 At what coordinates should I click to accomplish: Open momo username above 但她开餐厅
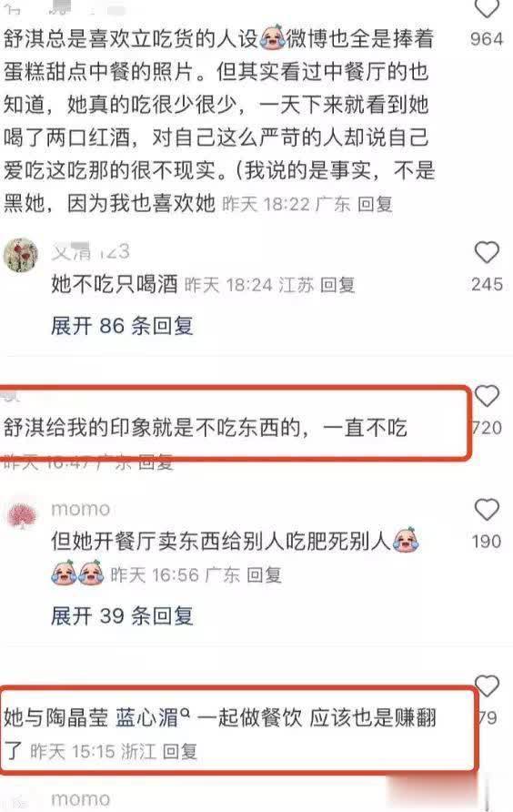pyautogui.click(x=81, y=509)
